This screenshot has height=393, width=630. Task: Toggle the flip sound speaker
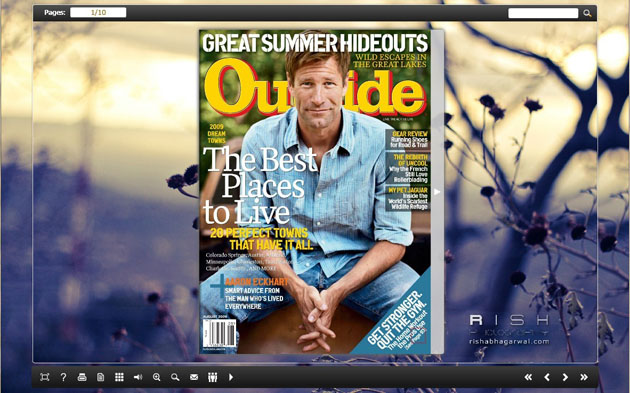(x=138, y=377)
